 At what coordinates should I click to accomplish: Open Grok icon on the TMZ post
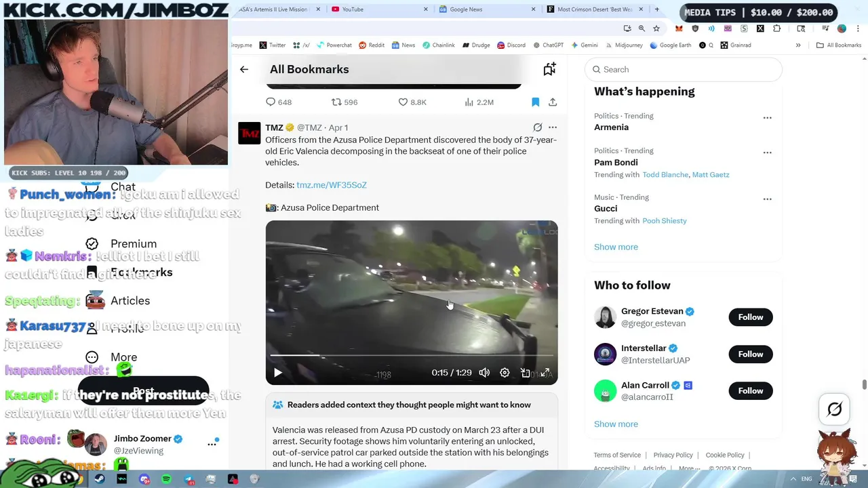pyautogui.click(x=537, y=127)
